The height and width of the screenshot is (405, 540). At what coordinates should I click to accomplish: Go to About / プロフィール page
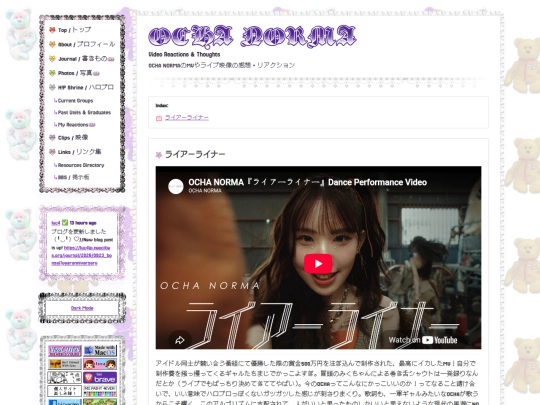86,44
